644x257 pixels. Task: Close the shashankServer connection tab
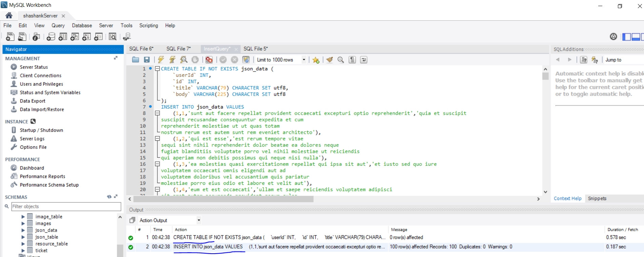click(x=63, y=16)
